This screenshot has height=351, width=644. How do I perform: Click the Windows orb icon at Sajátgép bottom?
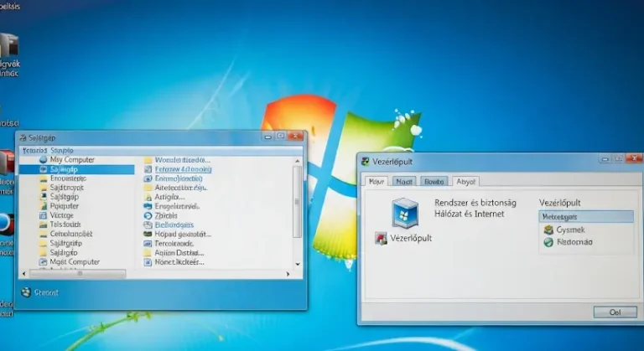[26, 292]
